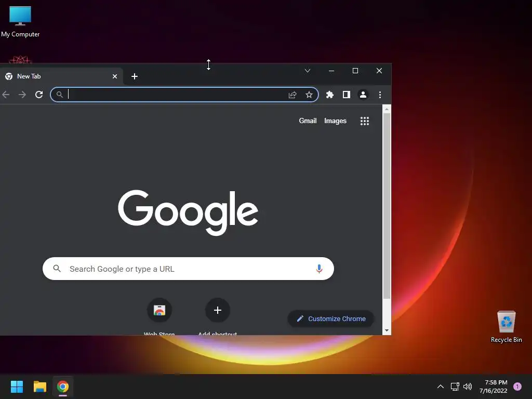
Task: Open the Chrome profile avatar
Action: click(363, 95)
